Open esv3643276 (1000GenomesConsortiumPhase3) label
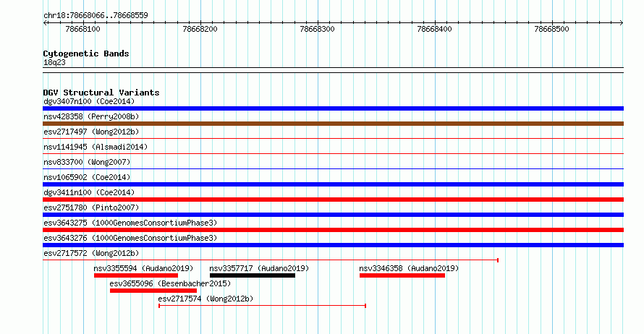The width and height of the screenshot is (644, 334). point(130,238)
